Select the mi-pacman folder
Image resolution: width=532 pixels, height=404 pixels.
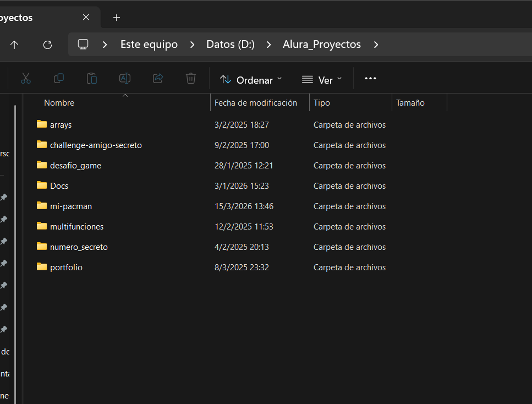coord(70,206)
